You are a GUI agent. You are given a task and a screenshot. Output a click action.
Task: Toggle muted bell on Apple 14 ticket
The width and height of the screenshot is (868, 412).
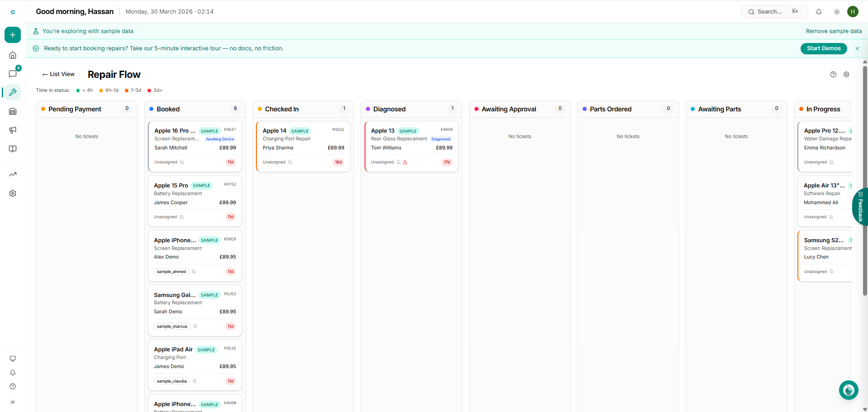click(x=290, y=162)
